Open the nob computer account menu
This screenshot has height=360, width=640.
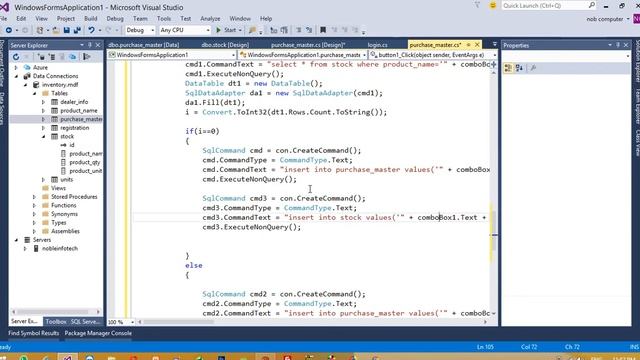pos(608,19)
